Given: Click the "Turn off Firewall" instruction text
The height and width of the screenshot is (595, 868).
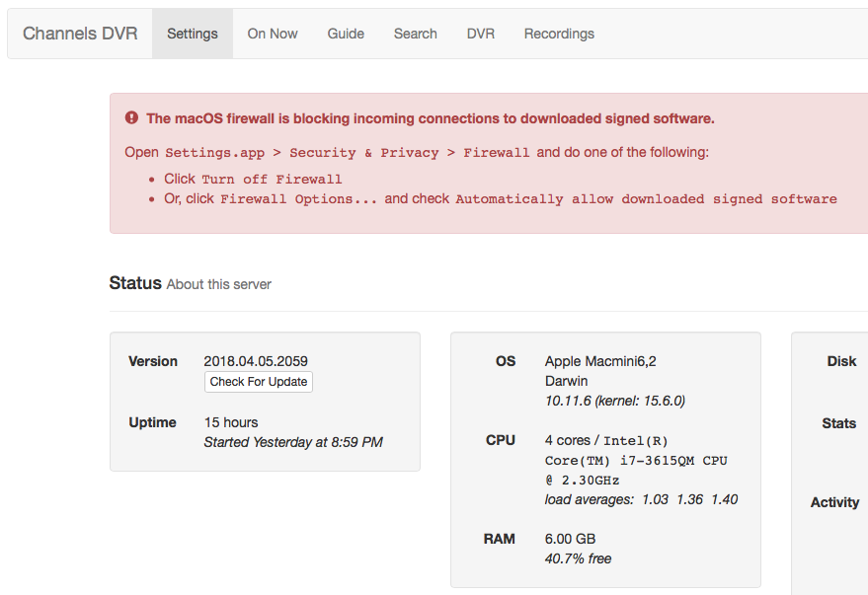Looking at the screenshot, I should point(272,180).
